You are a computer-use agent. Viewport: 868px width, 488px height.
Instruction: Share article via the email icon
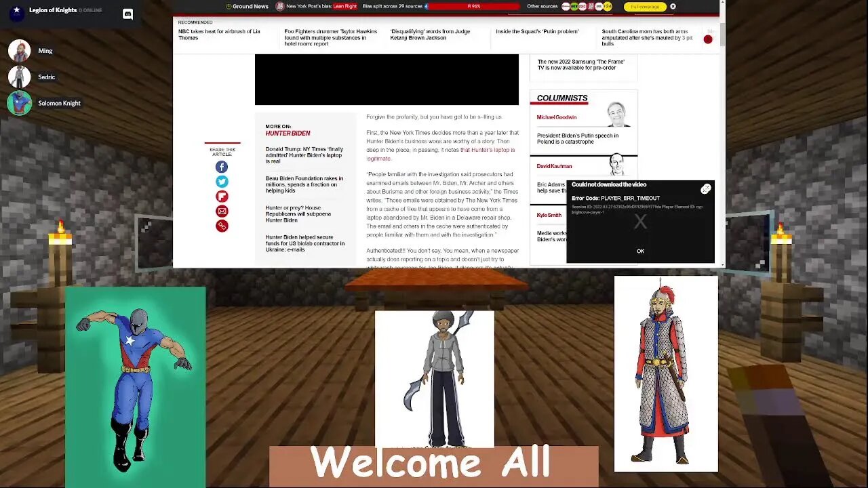point(222,211)
